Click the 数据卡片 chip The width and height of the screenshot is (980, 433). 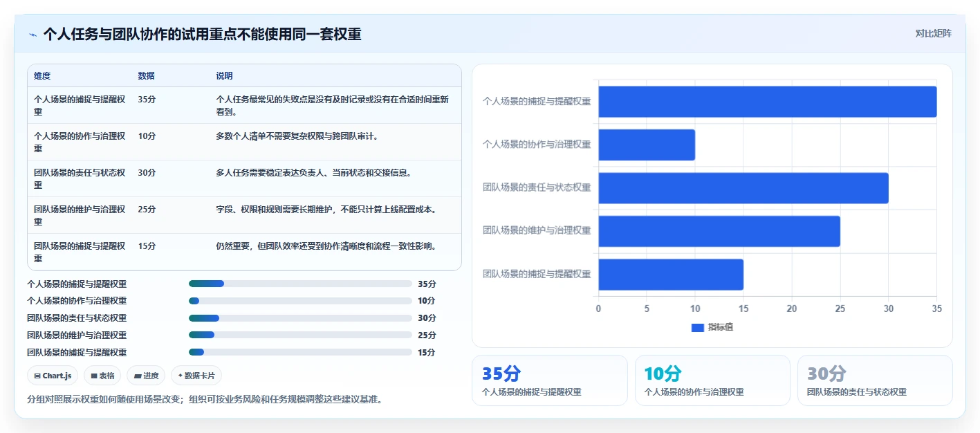pyautogui.click(x=196, y=376)
